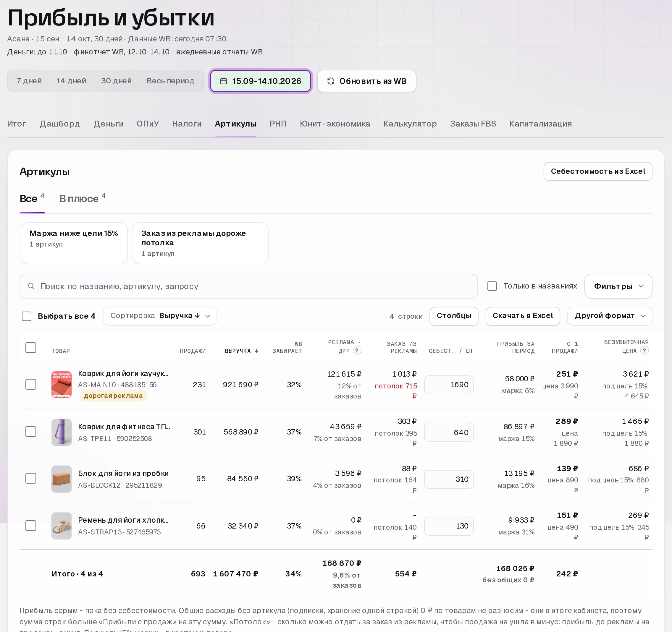This screenshot has width=672, height=632.
Task: Open Заказ из рекламы дороже потолка card
Action: (x=201, y=243)
